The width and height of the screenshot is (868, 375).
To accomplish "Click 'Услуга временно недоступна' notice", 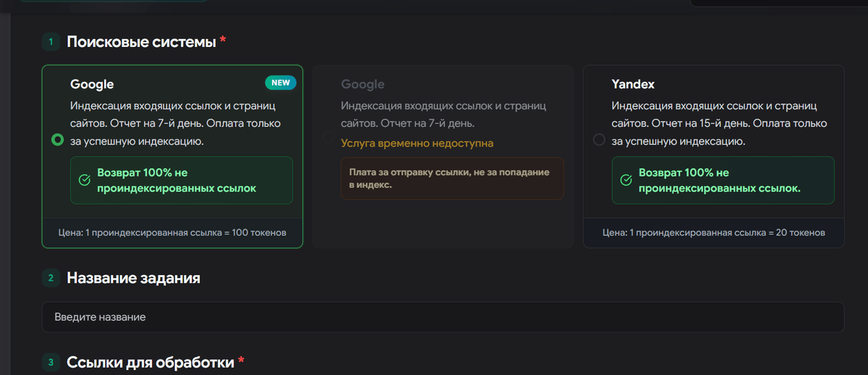I will click(x=417, y=143).
